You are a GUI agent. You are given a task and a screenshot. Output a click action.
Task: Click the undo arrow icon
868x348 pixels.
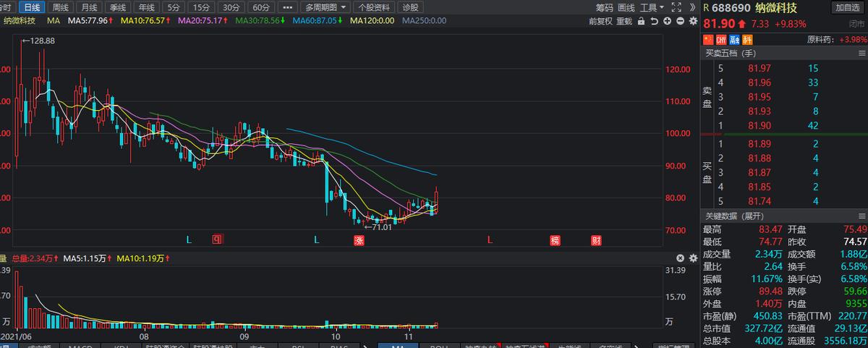[x=655, y=21]
